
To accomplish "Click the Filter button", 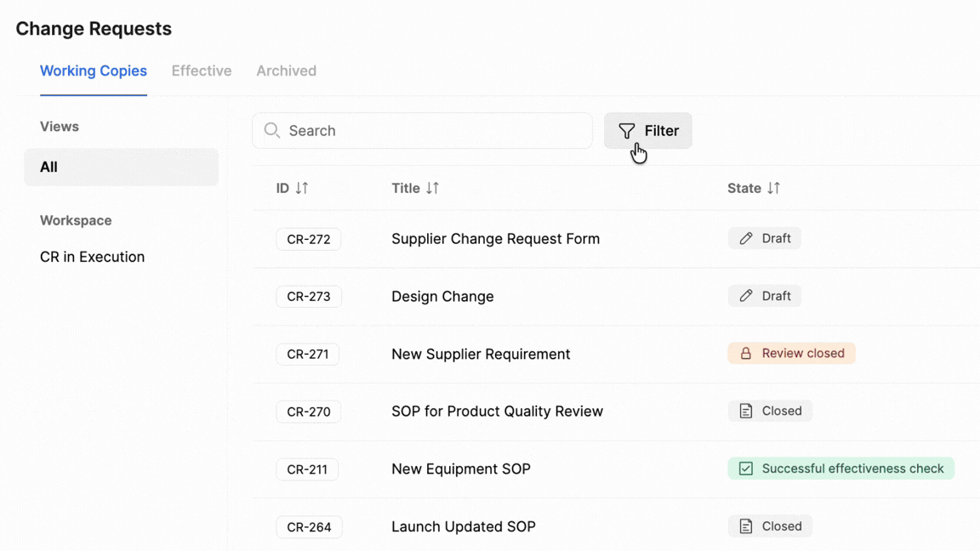I will 647,131.
